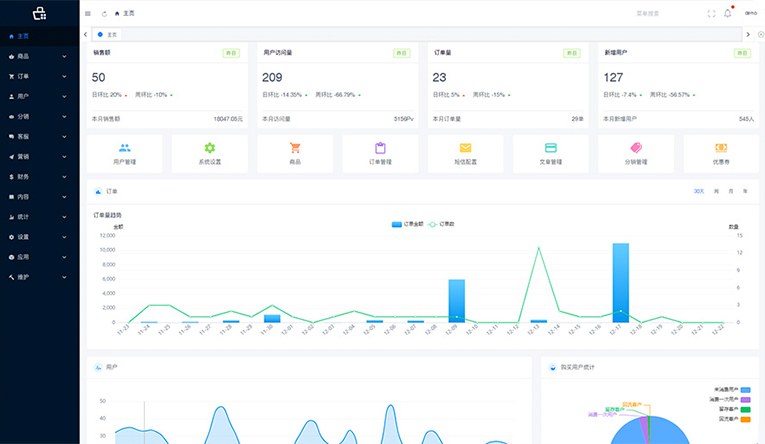Expand the 商品 sidebar menu
The image size is (765, 444).
tap(39, 56)
